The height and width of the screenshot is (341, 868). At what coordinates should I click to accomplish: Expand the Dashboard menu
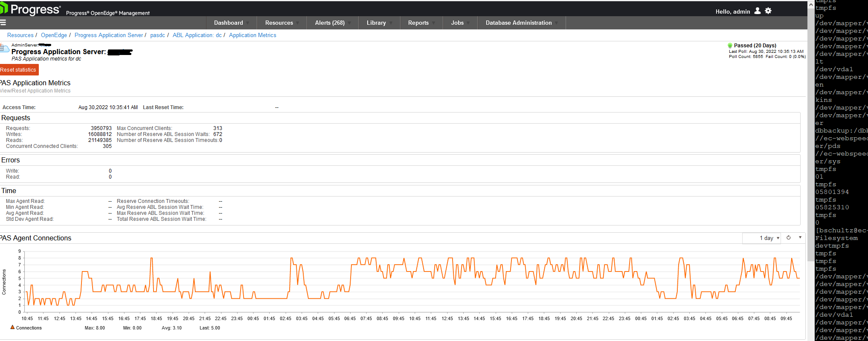tap(232, 23)
